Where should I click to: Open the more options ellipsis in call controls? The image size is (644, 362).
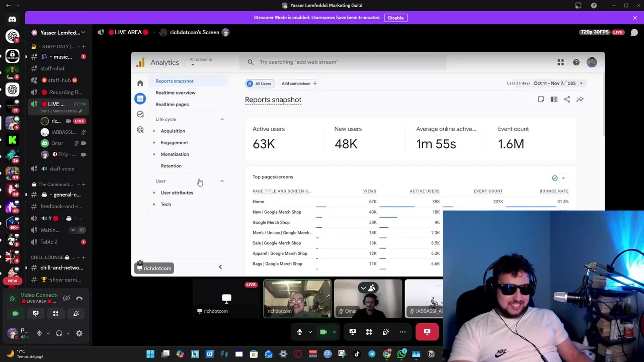click(403, 332)
